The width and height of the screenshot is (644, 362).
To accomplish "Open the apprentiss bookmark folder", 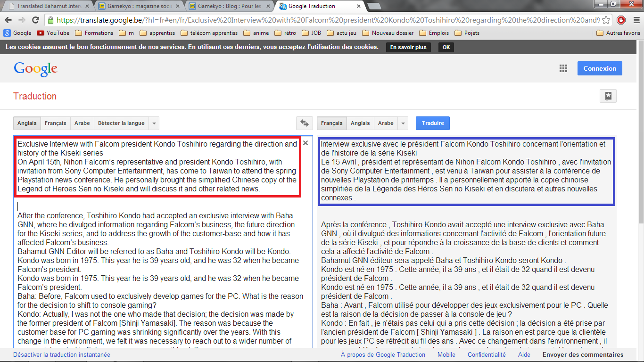I will click(157, 33).
